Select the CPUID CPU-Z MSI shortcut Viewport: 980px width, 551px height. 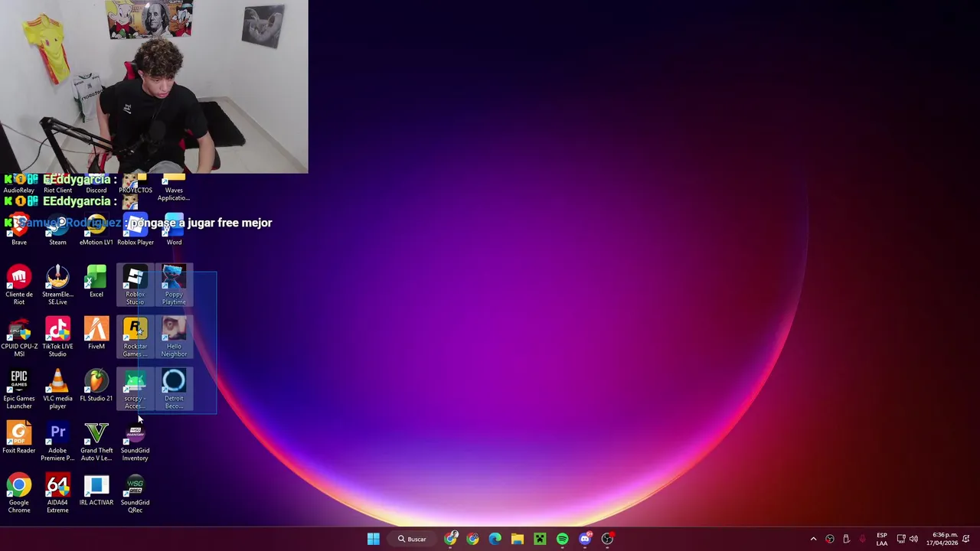tap(19, 337)
